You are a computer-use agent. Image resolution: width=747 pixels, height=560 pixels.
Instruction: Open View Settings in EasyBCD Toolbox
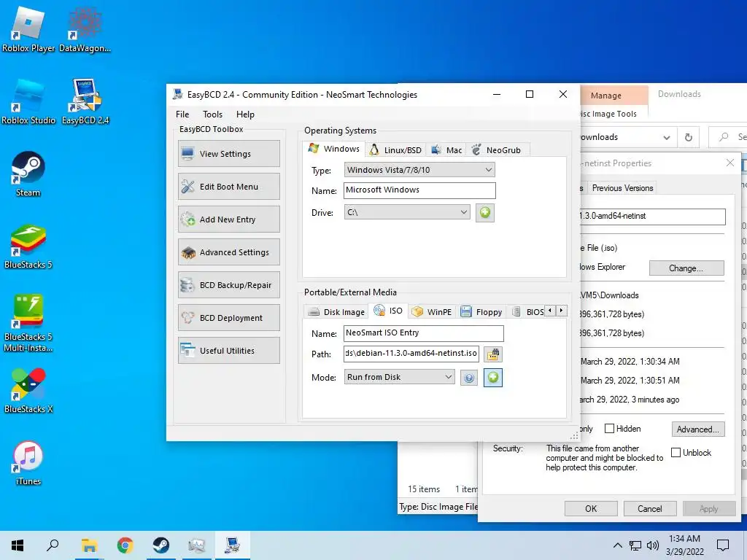tap(228, 153)
